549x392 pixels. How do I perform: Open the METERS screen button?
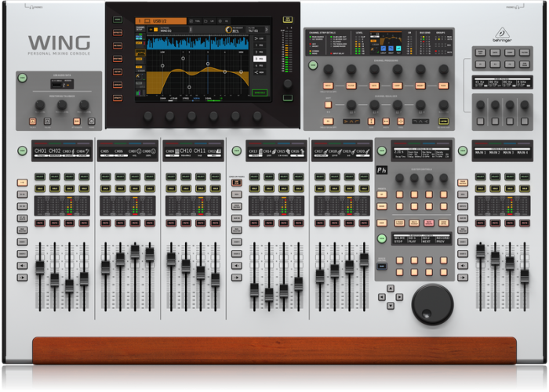[x=118, y=45]
